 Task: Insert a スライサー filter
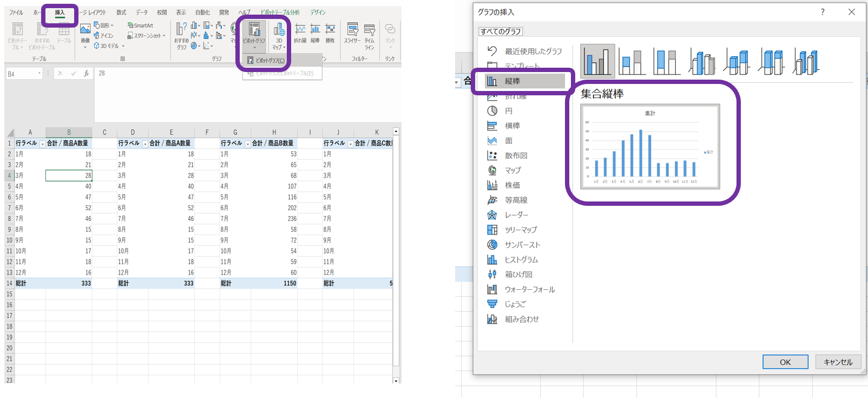point(352,34)
